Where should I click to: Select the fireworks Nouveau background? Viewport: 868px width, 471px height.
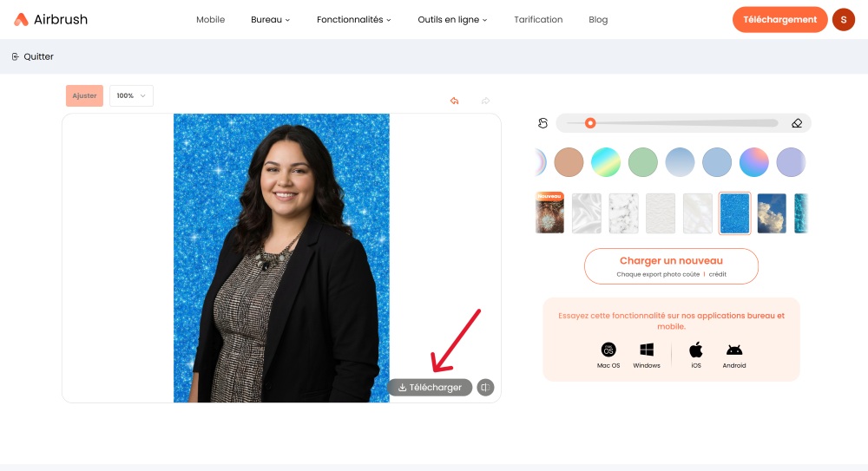point(549,213)
